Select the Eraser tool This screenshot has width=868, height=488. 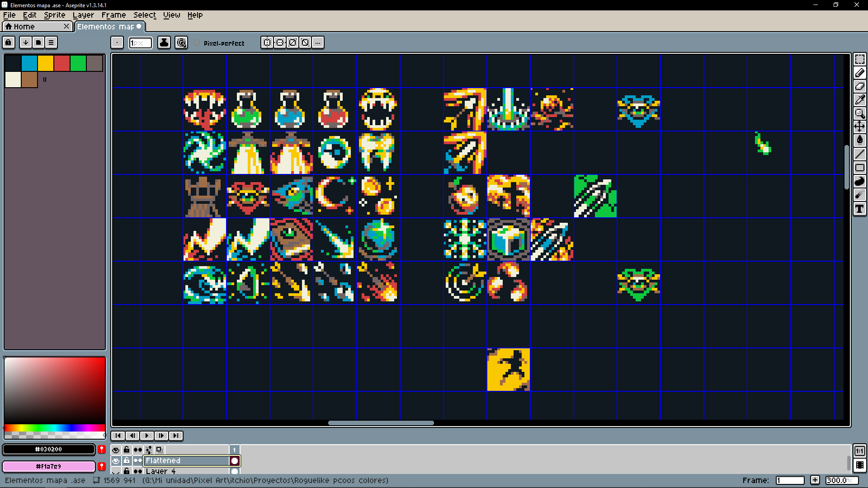point(859,86)
